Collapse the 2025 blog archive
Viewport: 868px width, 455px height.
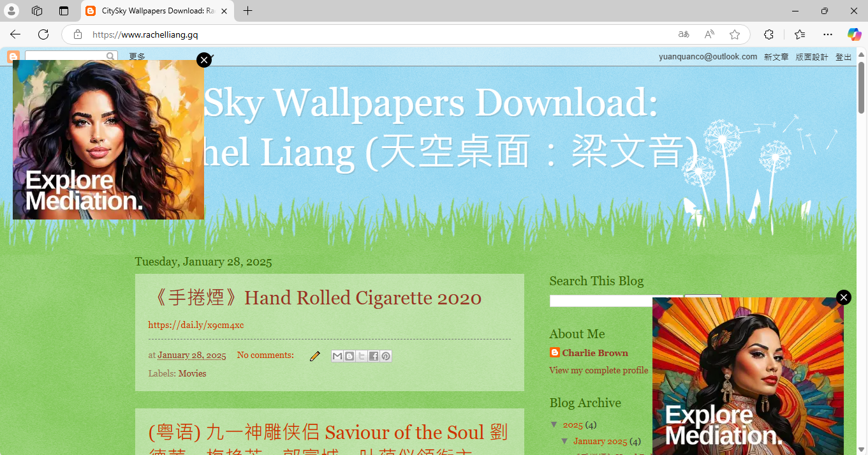[554, 424]
